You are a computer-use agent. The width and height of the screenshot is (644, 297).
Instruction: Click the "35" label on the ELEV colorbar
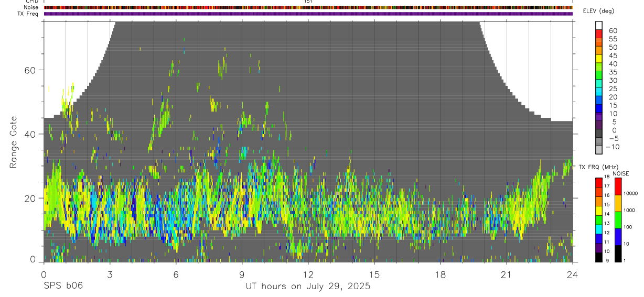coord(613,72)
